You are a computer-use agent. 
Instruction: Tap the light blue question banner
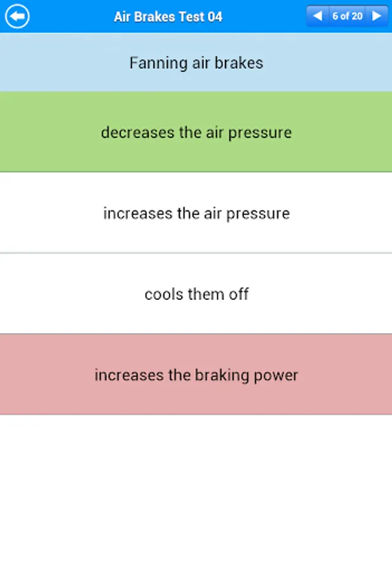click(x=196, y=63)
